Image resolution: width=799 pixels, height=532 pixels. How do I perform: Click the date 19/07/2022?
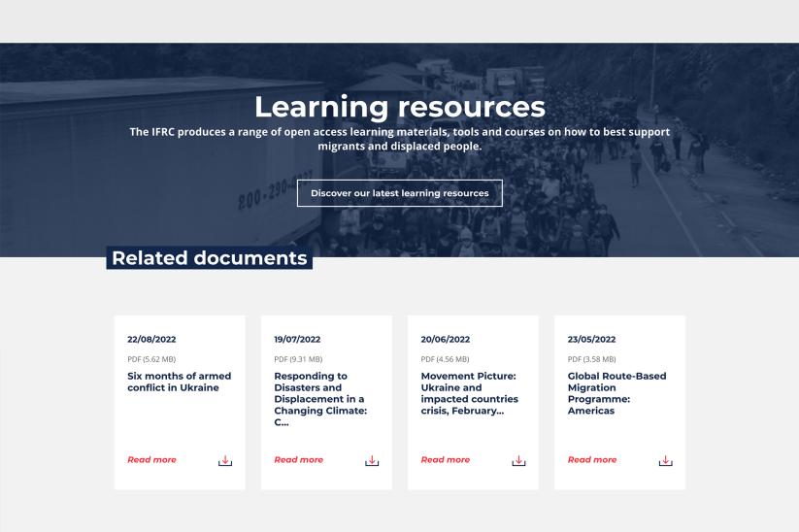tap(297, 340)
